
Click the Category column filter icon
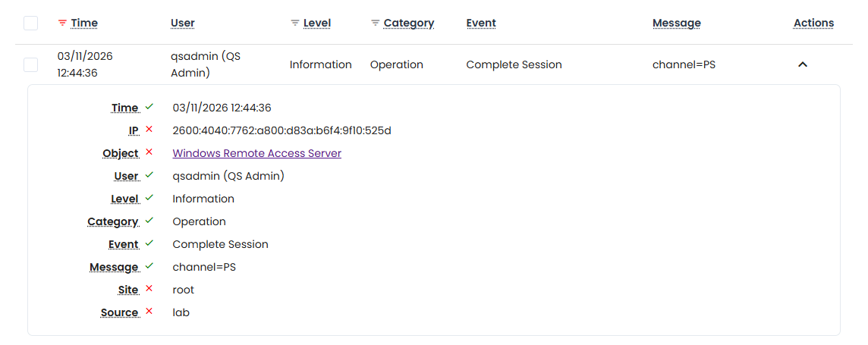375,24
